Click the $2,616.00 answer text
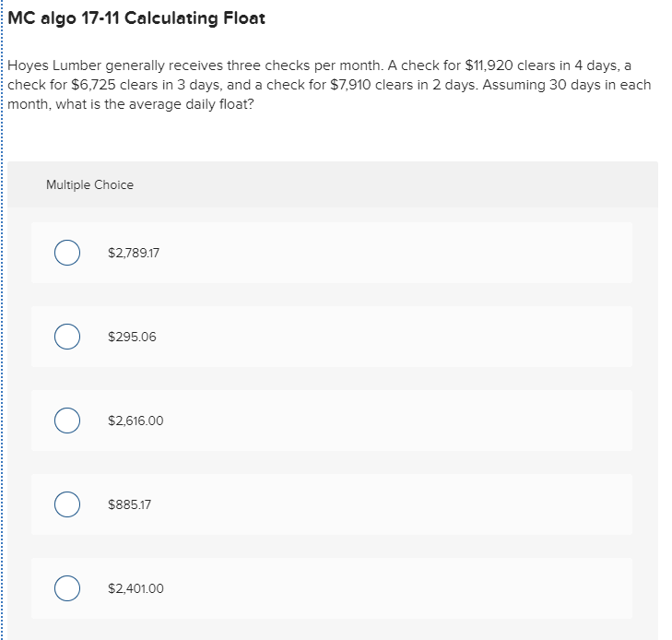 pyautogui.click(x=136, y=421)
